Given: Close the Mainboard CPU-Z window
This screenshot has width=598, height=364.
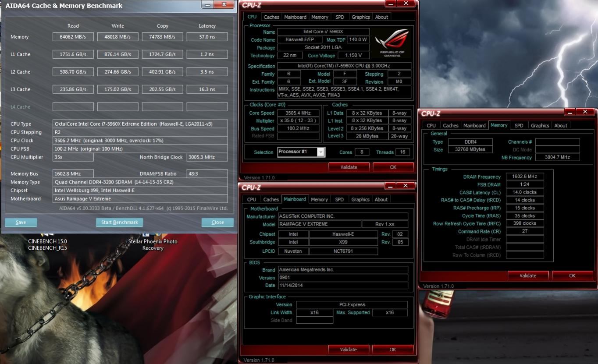Looking at the screenshot, I should [x=406, y=186].
